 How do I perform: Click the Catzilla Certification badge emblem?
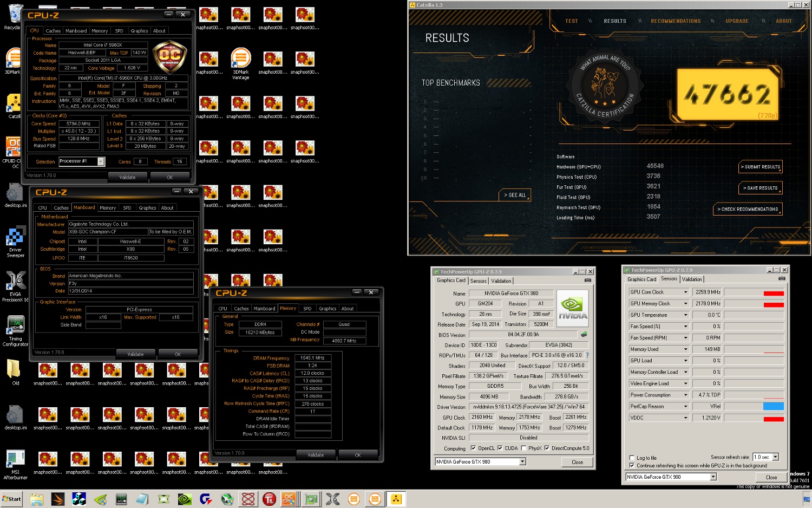605,87
